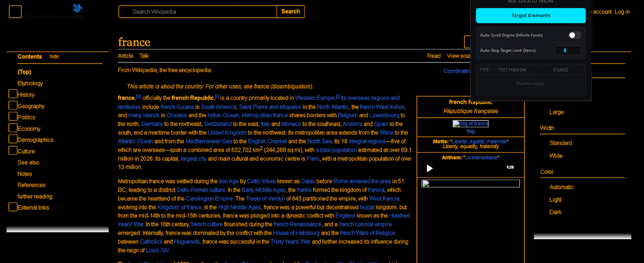Select the Wide width option
The height and width of the screenshot is (263, 644).
coord(556,156)
